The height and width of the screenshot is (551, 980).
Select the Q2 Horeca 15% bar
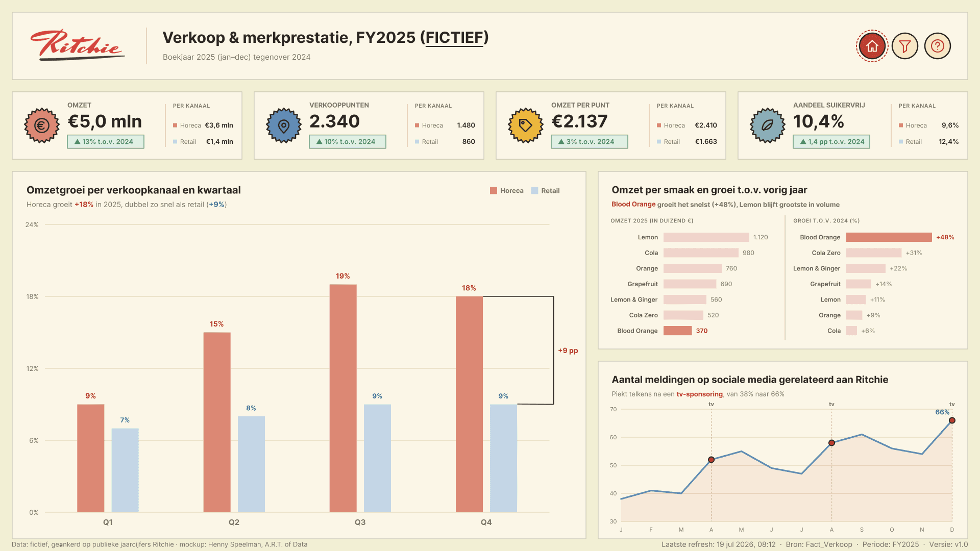(x=217, y=422)
